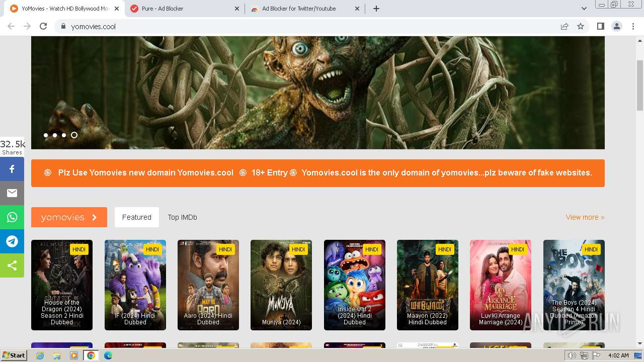644x362 pixels.
Task: Open the 18+ Entry link
Action: pos(269,172)
